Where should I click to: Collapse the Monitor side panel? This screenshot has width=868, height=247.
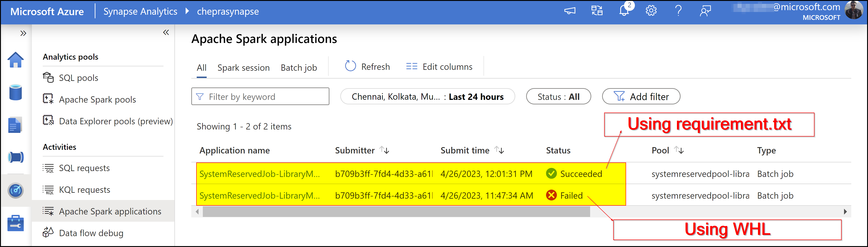tap(166, 32)
